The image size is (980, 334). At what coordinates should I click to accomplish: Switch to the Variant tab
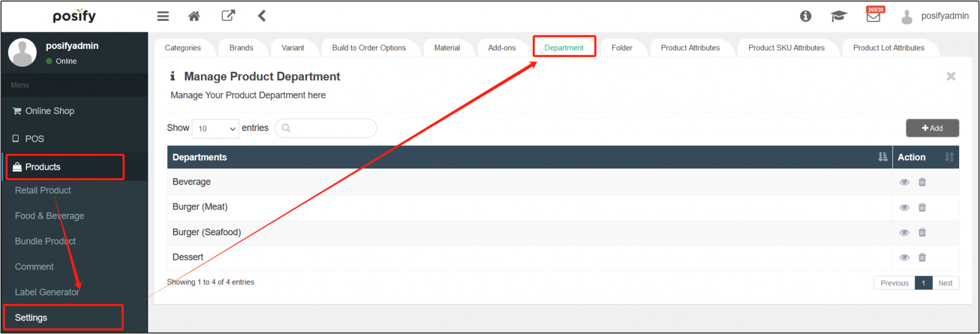(293, 48)
